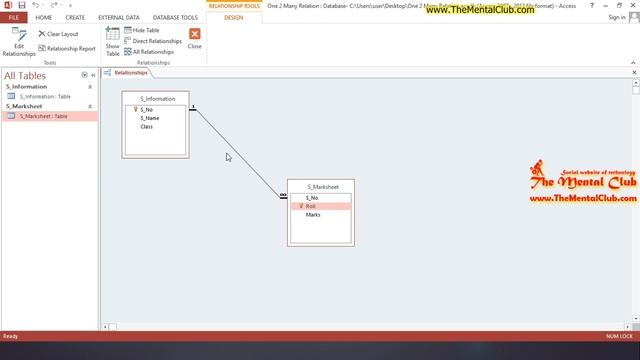Viewport: 640px width, 360px height.
Task: Generate the Relationship Report
Action: pyautogui.click(x=67, y=49)
